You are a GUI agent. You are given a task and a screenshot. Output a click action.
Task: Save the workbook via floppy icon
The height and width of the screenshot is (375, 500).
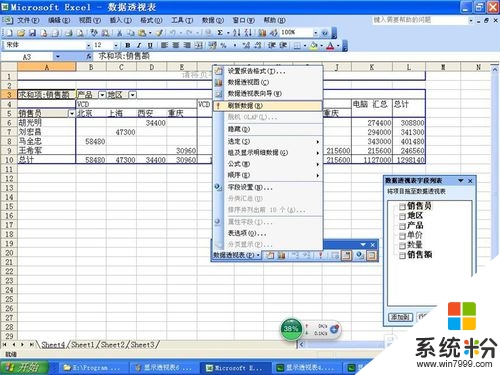pos(32,33)
